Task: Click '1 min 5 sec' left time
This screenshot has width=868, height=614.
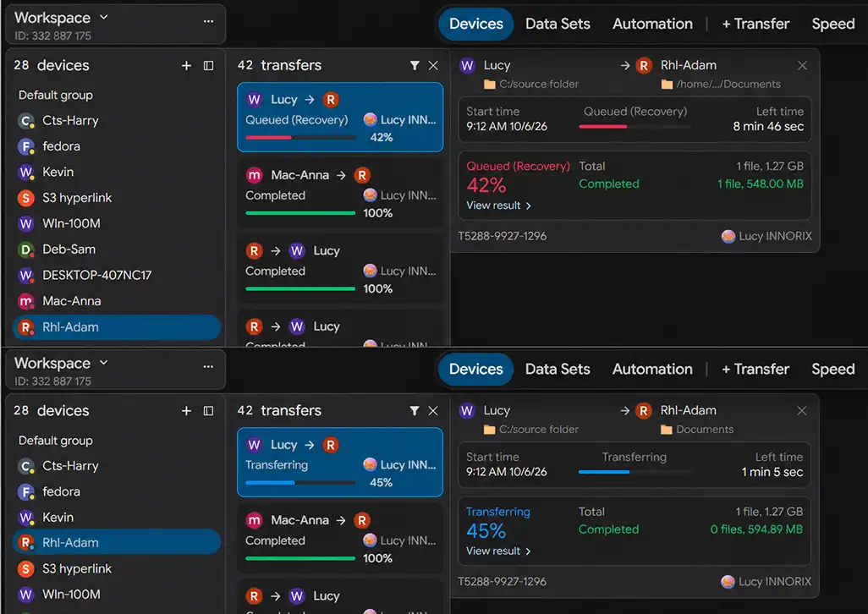Action: pos(772,472)
